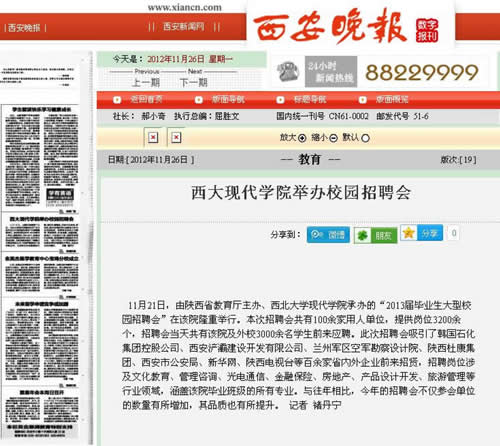Select the 默认 default size radio button
This screenshot has width=500, height=446.
(365, 138)
